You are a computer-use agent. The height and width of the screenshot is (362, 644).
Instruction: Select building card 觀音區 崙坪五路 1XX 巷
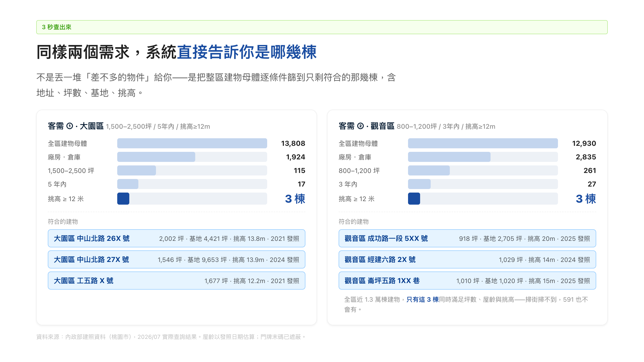467,281
